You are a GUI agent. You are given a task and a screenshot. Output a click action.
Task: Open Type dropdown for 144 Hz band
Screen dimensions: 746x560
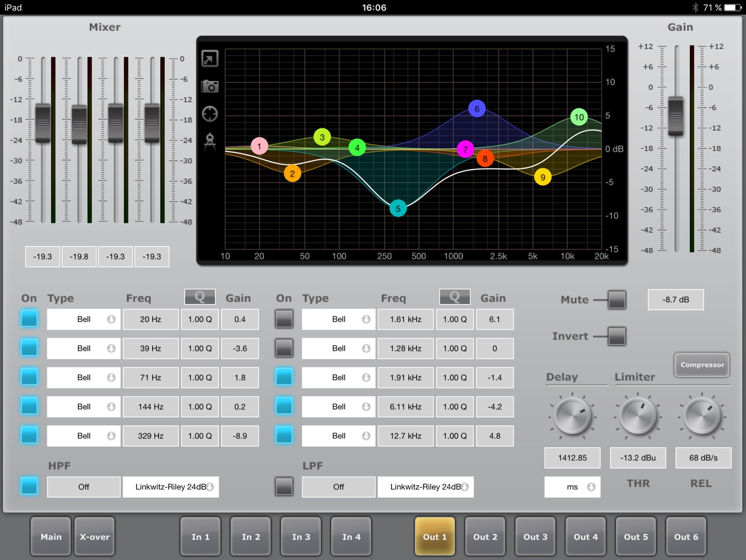[84, 407]
